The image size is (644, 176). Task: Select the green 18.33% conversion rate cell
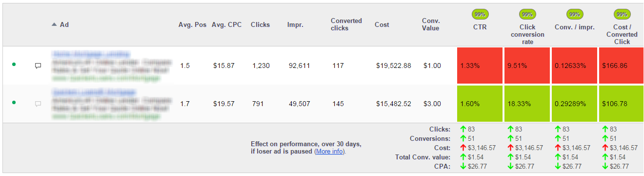coord(527,104)
